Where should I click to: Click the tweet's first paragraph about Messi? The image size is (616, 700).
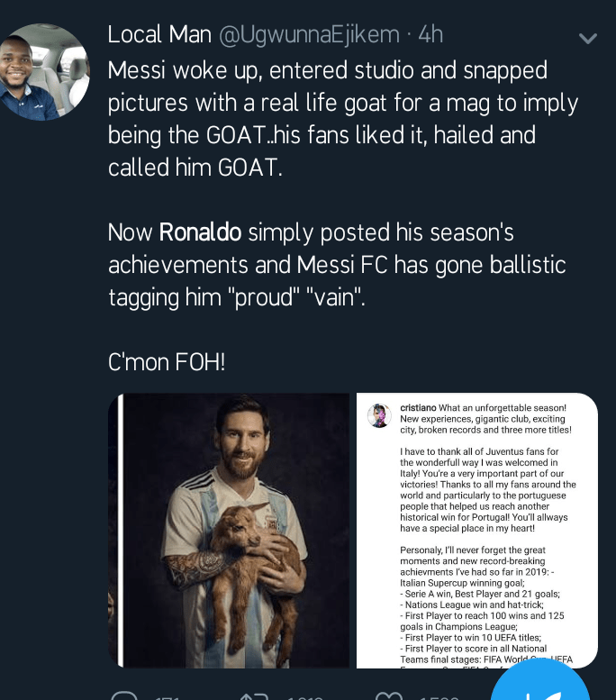coord(342,119)
